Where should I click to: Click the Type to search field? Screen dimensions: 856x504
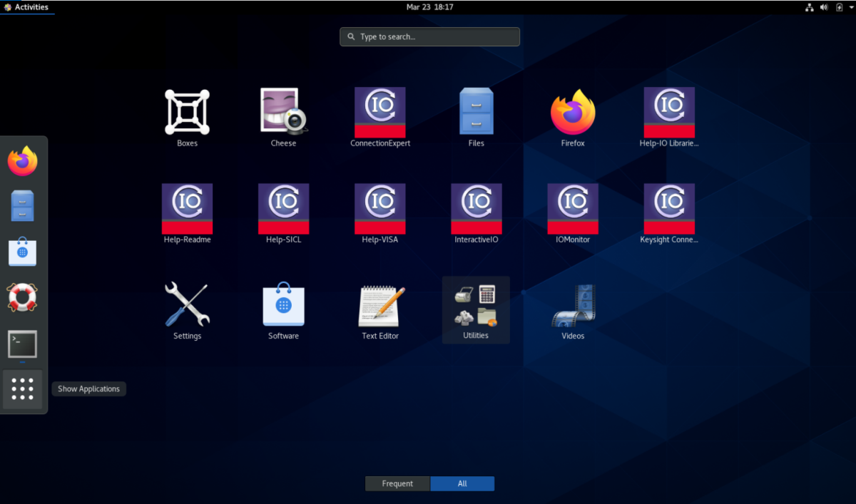point(429,36)
